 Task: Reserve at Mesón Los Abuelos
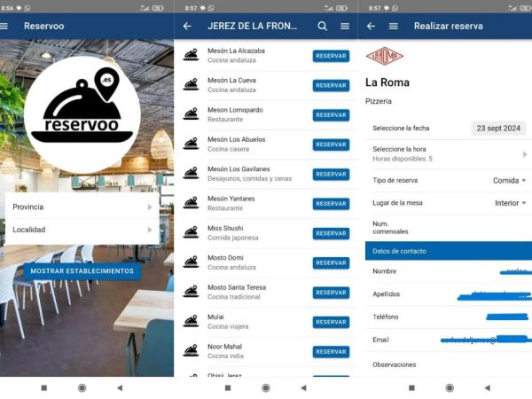pyautogui.click(x=331, y=145)
